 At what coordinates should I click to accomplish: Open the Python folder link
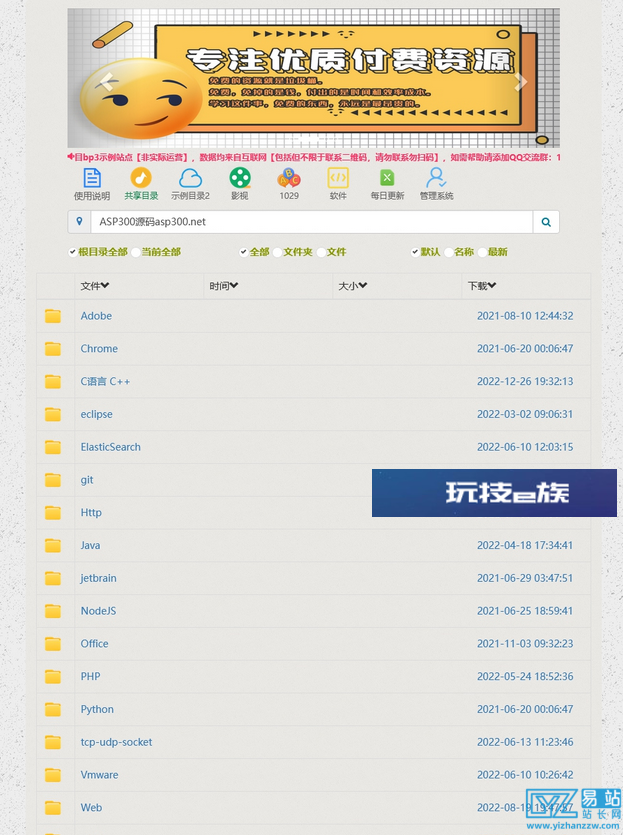[x=97, y=709]
